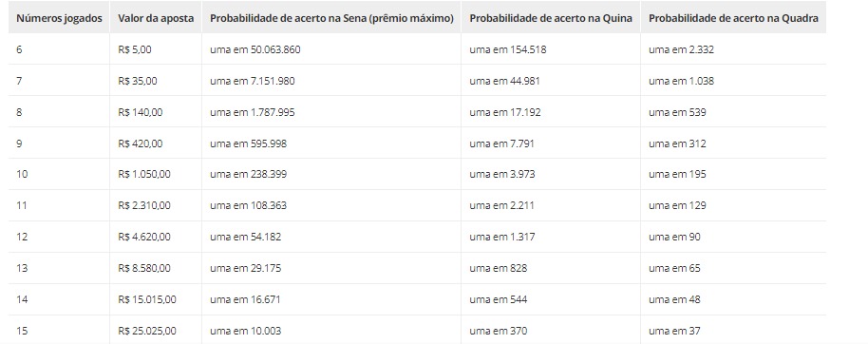The width and height of the screenshot is (868, 344).
Task: Select the R$ 420,00 bet value cell
Action: [x=156, y=143]
